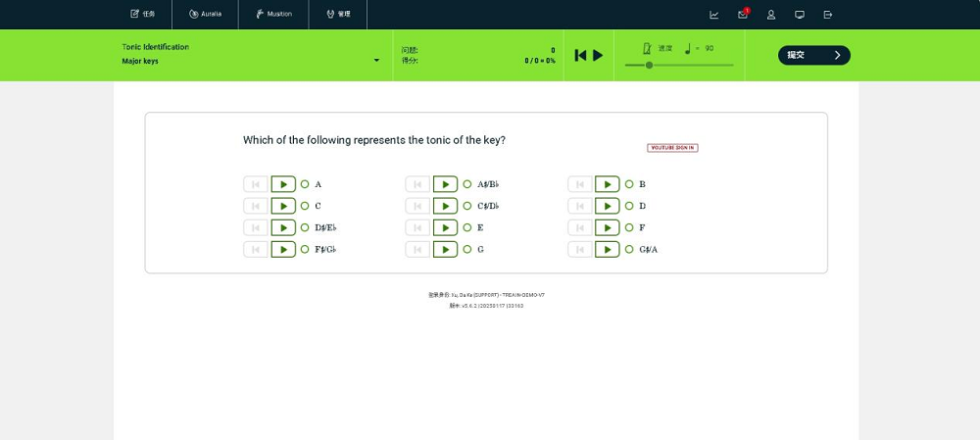Play the audio sample for answer A

pyautogui.click(x=283, y=184)
